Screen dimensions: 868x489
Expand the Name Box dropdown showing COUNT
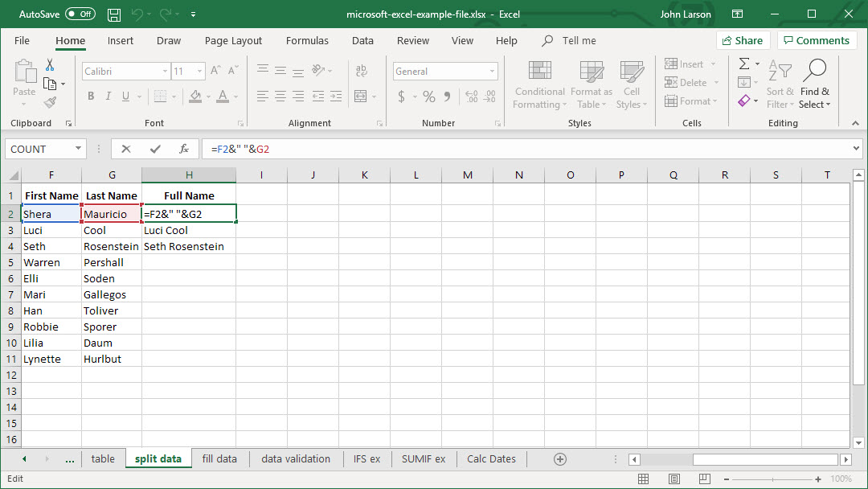coord(78,149)
